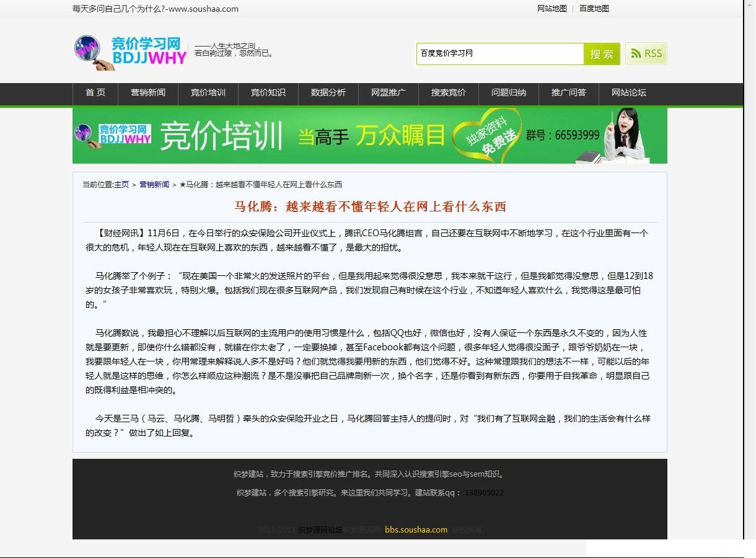Click the paragraph starting 今天是三马

[x=368, y=426]
